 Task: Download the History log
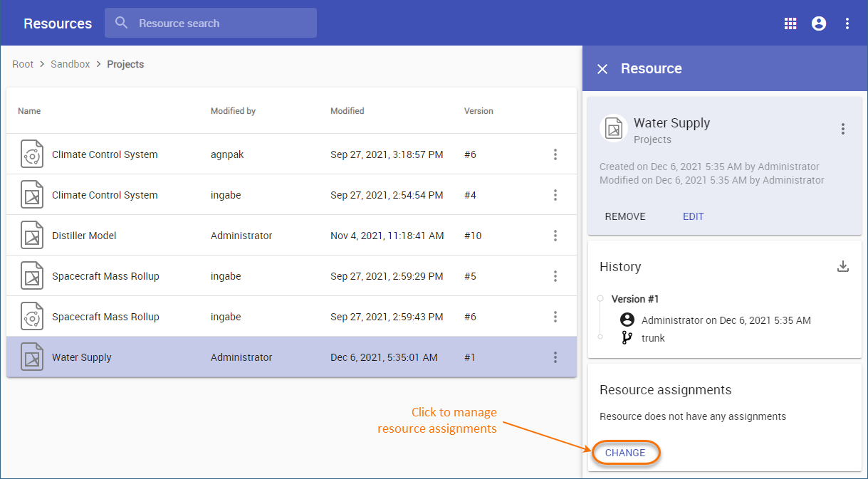pyautogui.click(x=843, y=267)
